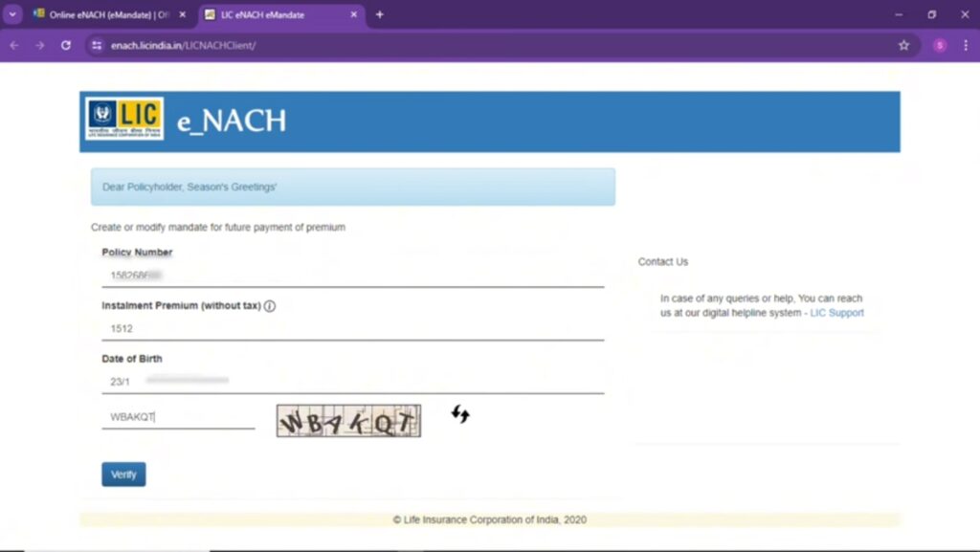Minimize the browser window
Screen dimensions: 980x552
tap(899, 14)
